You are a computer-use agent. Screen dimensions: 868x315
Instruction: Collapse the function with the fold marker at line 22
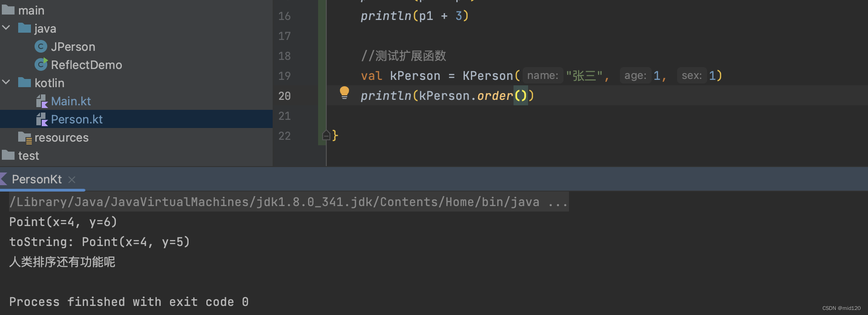pos(326,135)
